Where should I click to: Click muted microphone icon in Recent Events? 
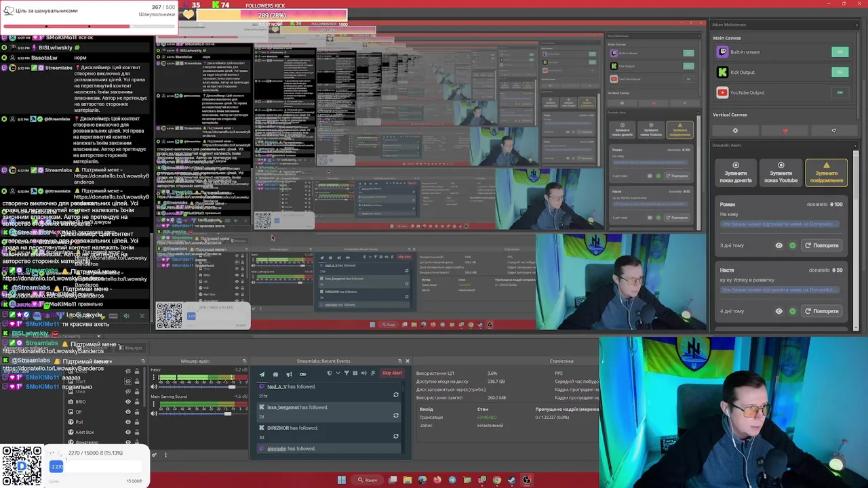coord(373,373)
